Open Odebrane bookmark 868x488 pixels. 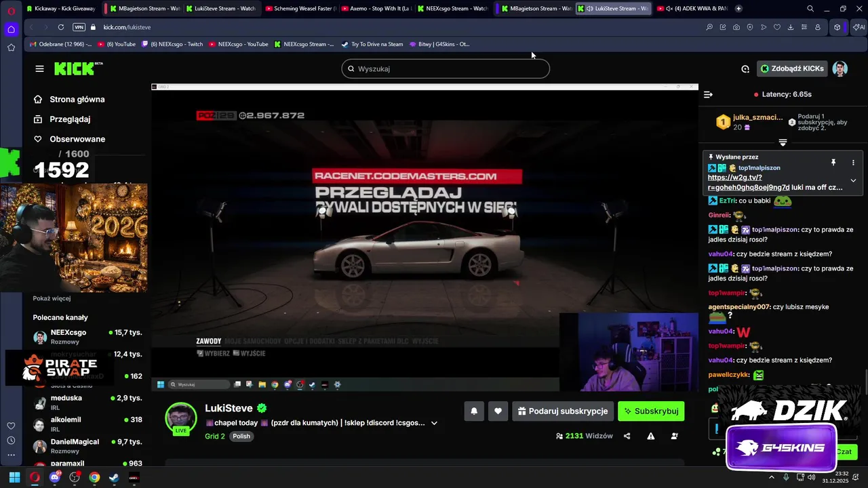[x=60, y=44]
